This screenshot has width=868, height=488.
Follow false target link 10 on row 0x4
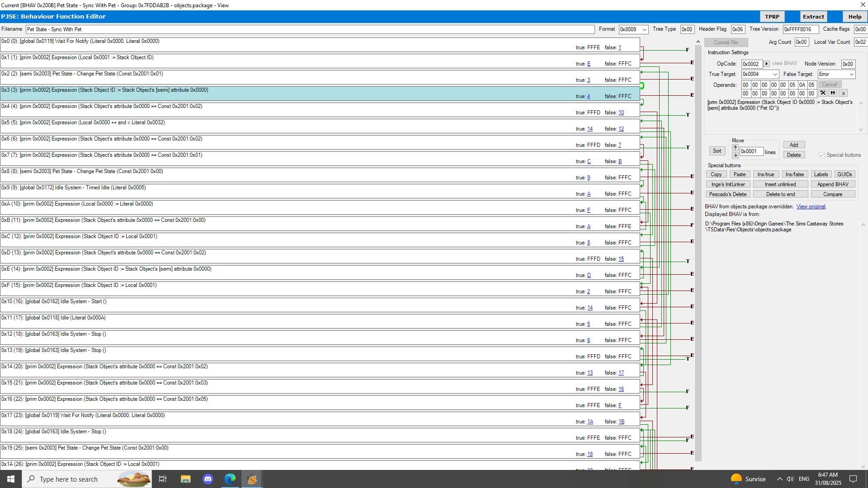[x=621, y=113]
